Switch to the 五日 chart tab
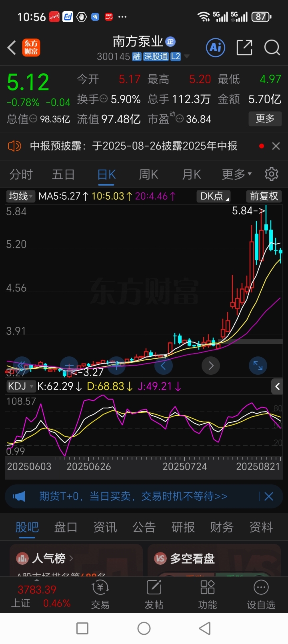The image size is (288, 644). (x=64, y=174)
